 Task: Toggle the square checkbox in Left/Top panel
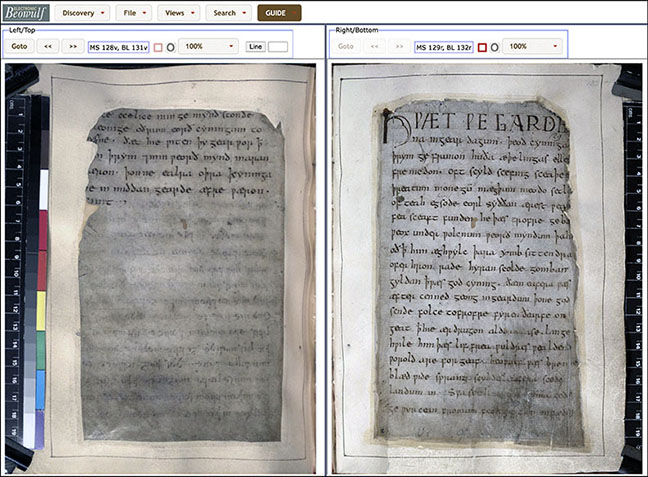(158, 48)
